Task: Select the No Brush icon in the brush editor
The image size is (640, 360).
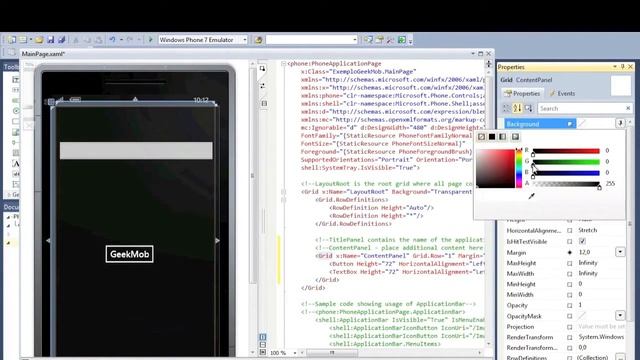Action: pyautogui.click(x=482, y=137)
